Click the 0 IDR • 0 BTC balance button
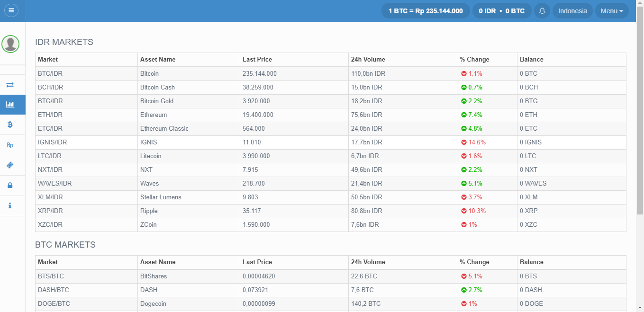 click(502, 11)
